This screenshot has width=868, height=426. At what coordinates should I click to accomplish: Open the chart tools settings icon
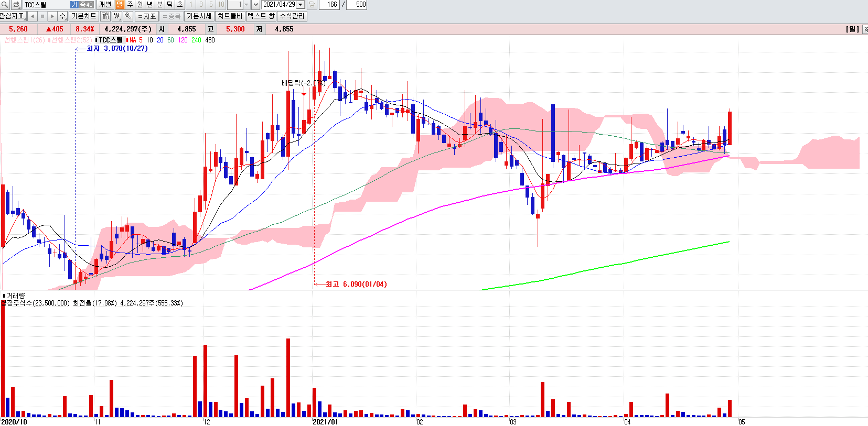(x=105, y=16)
